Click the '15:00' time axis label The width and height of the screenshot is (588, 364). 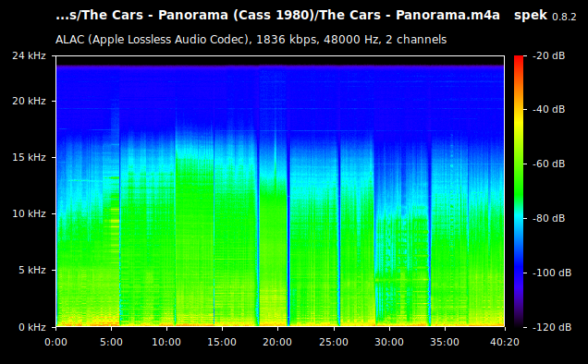click(223, 342)
